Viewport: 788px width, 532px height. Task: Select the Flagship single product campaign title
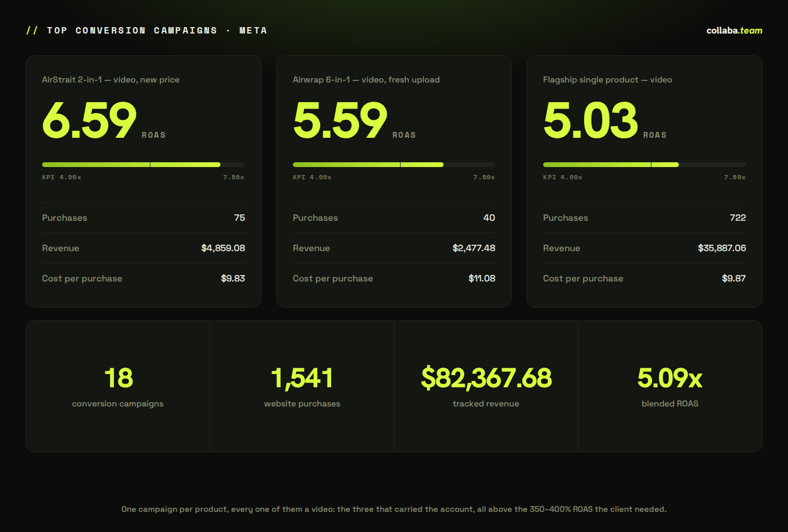(x=608, y=80)
